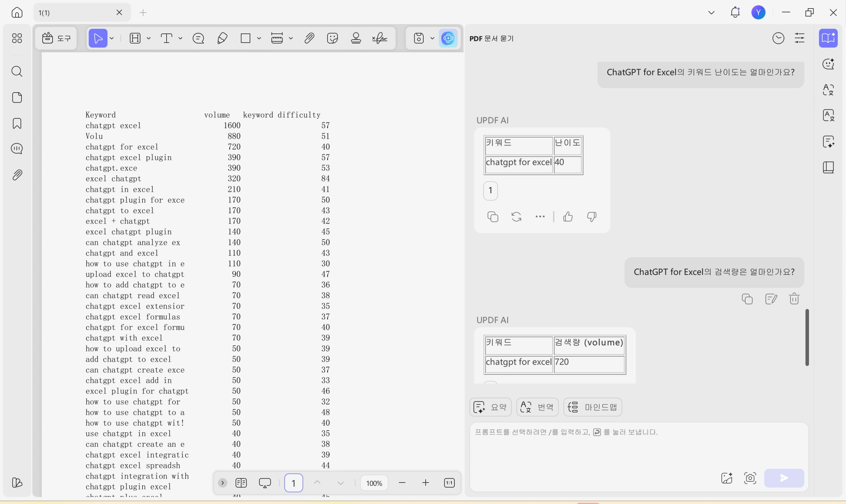Toggle the UPDF AI assistant panel
This screenshot has height=504, width=846.
pyautogui.click(x=448, y=38)
